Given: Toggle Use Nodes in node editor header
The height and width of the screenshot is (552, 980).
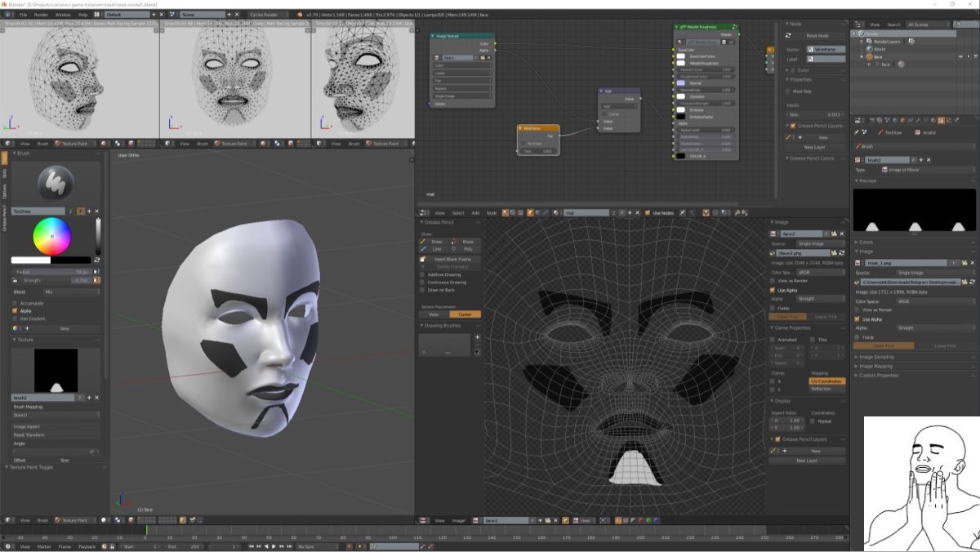Looking at the screenshot, I should point(647,213).
